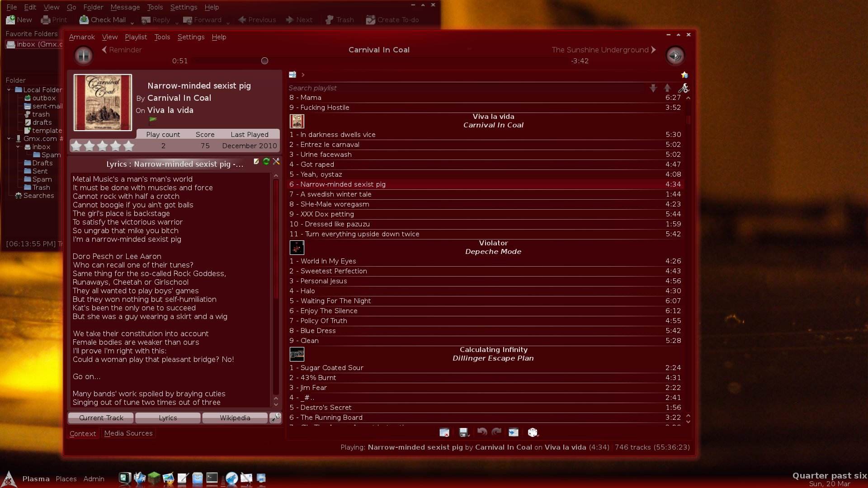Undo the last playlist change
The height and width of the screenshot is (488, 868).
click(x=482, y=432)
